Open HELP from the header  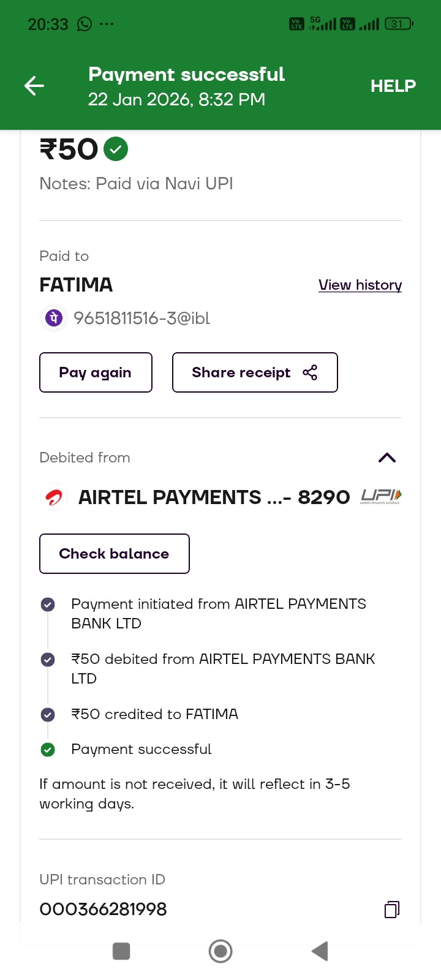tap(393, 86)
